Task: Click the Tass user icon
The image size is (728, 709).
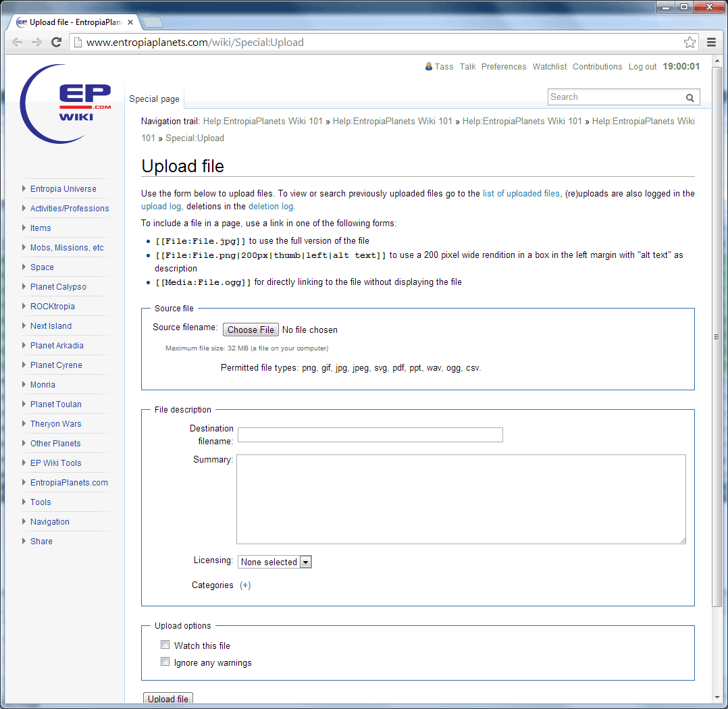Action: click(x=429, y=66)
